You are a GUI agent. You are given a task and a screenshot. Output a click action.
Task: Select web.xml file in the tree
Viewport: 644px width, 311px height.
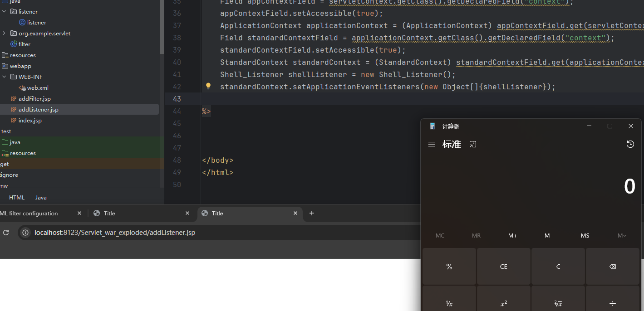pyautogui.click(x=37, y=87)
